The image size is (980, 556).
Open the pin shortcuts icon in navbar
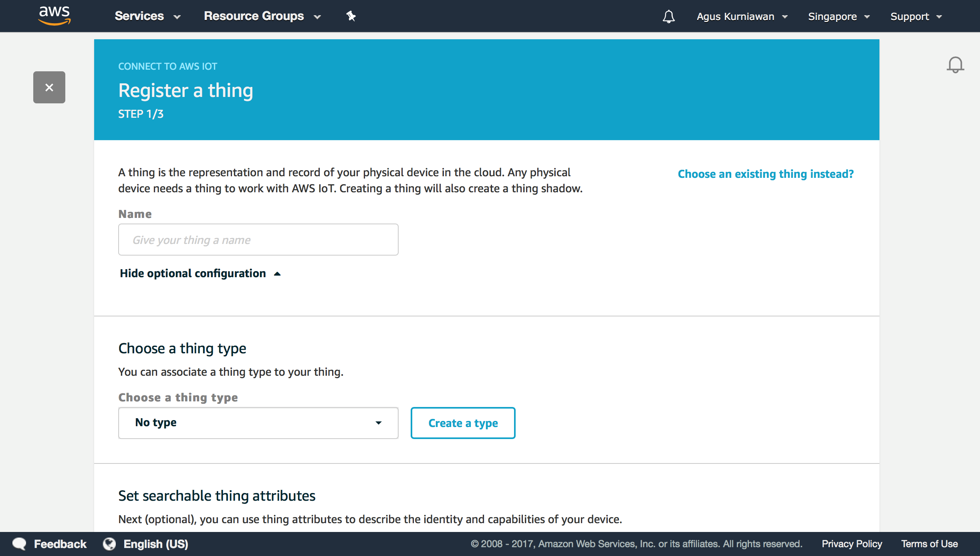(351, 16)
